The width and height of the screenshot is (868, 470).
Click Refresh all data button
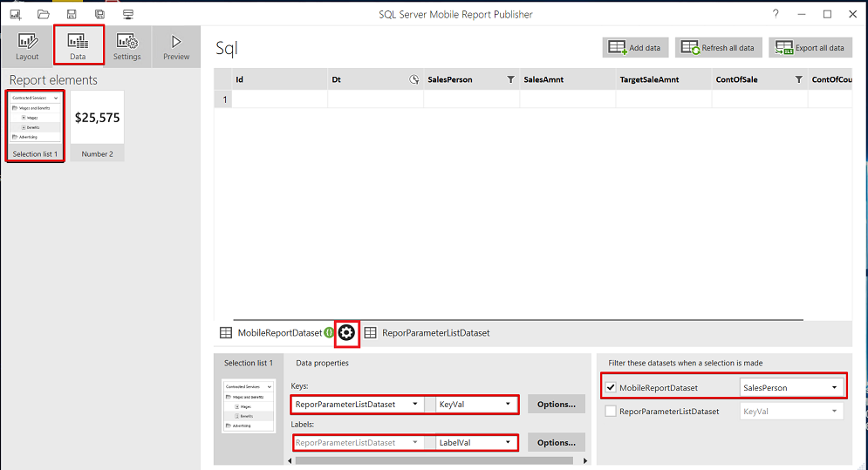click(x=718, y=48)
